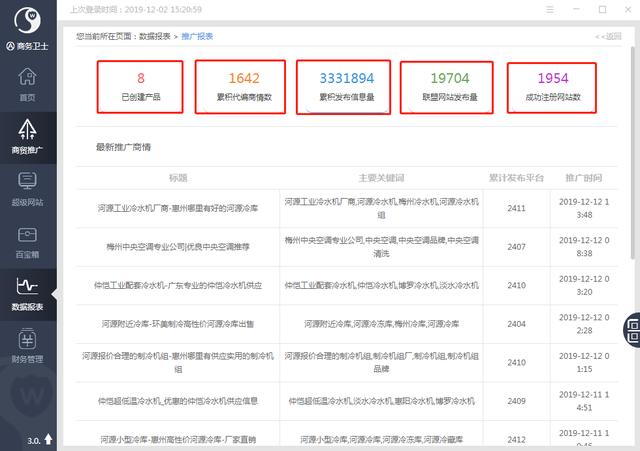
Task: Select the 商贸推广 sidebar icon
Action: [27, 136]
